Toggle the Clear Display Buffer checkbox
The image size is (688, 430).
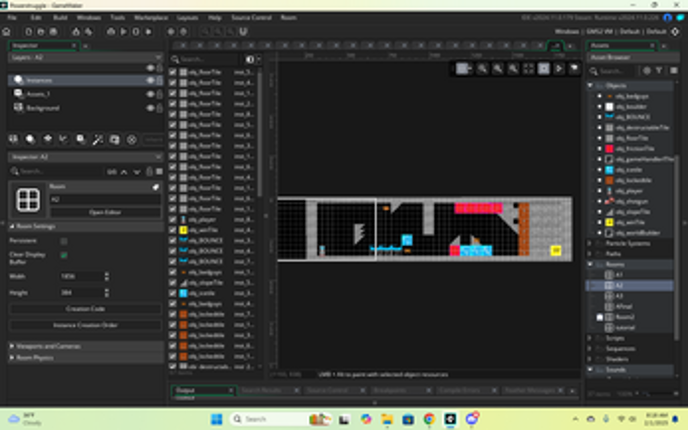(x=65, y=255)
